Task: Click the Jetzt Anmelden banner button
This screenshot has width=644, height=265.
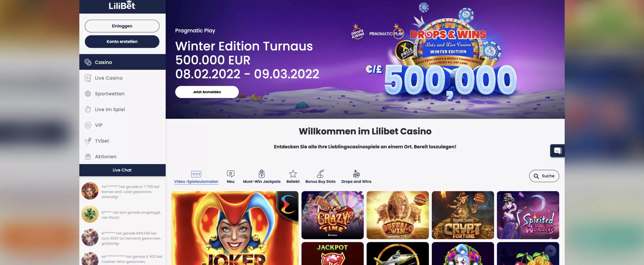Action: (207, 92)
